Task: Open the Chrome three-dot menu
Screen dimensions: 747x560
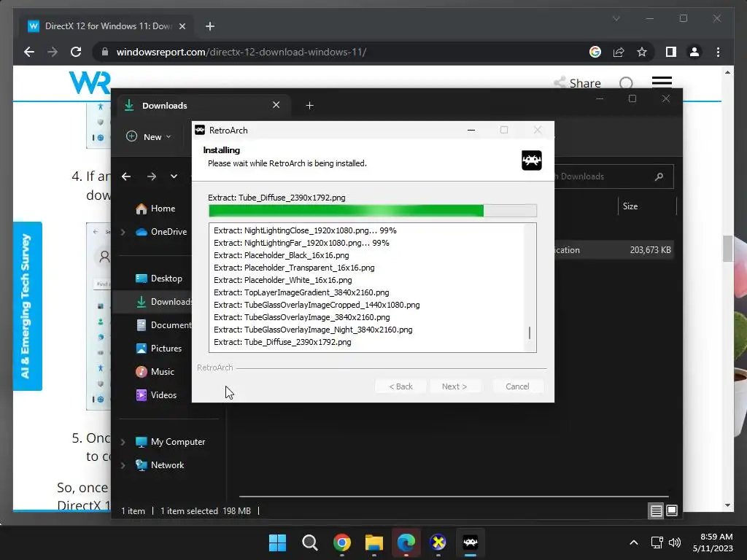Action: click(718, 52)
